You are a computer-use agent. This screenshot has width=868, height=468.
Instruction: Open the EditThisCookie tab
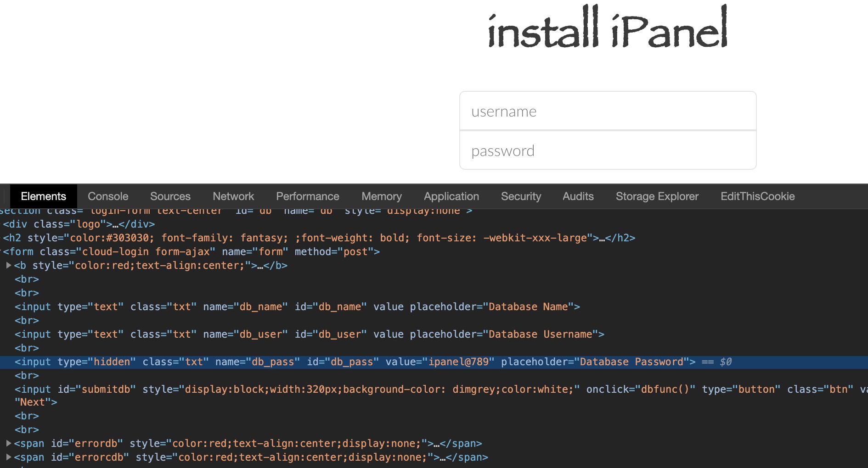coord(757,196)
